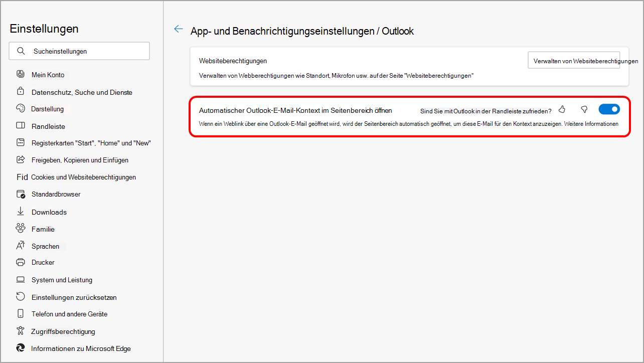This screenshot has width=644, height=363.
Task: Click the Registerkarten window icon
Action: click(x=21, y=142)
